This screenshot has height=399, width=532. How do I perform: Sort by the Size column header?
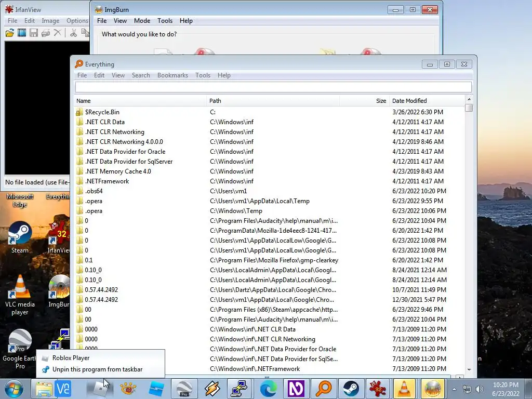coord(364,101)
